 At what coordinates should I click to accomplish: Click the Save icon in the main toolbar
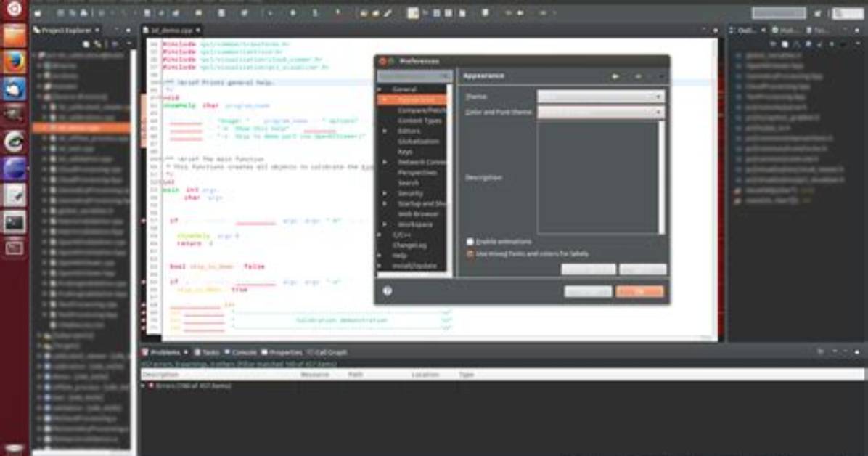click(x=60, y=13)
